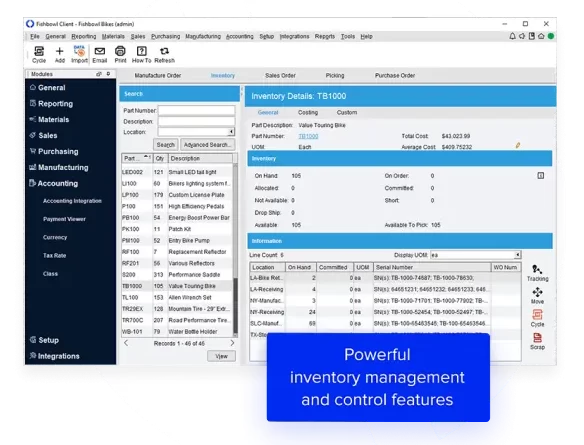Click the Email toolbar icon
This screenshot has height=445, width=584.
99,54
